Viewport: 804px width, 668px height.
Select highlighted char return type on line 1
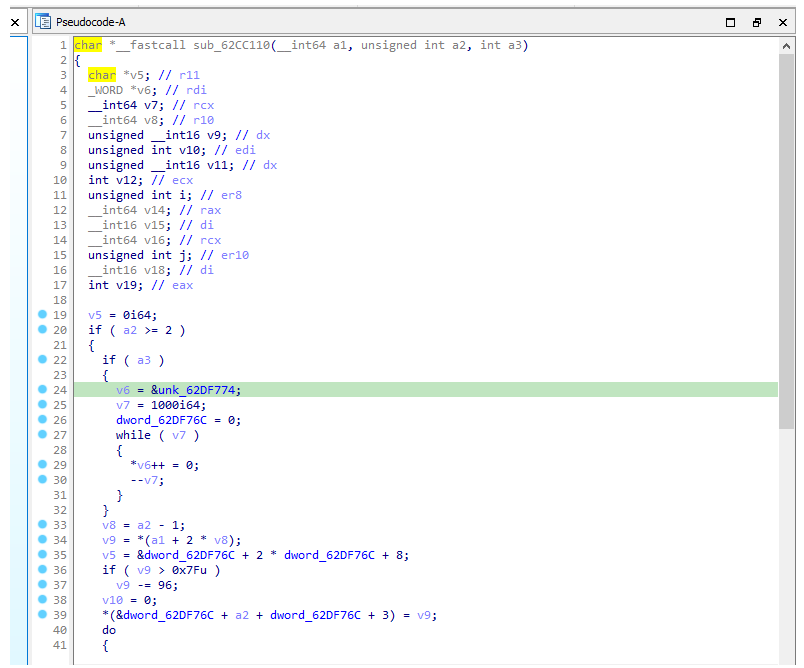[88, 45]
